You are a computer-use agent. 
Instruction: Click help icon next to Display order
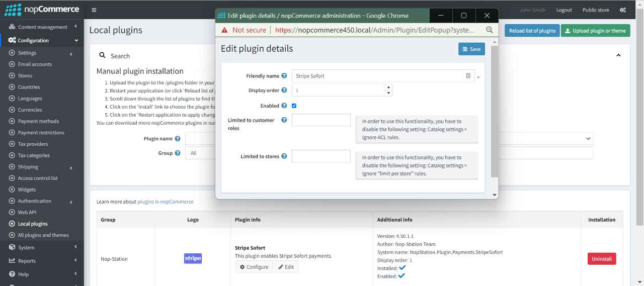pyautogui.click(x=284, y=90)
